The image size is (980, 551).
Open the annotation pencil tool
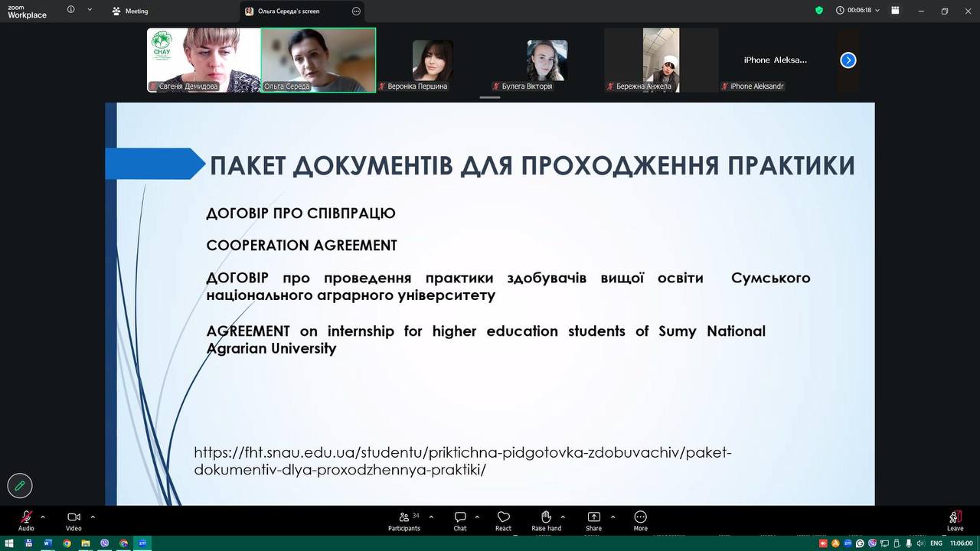click(x=20, y=485)
